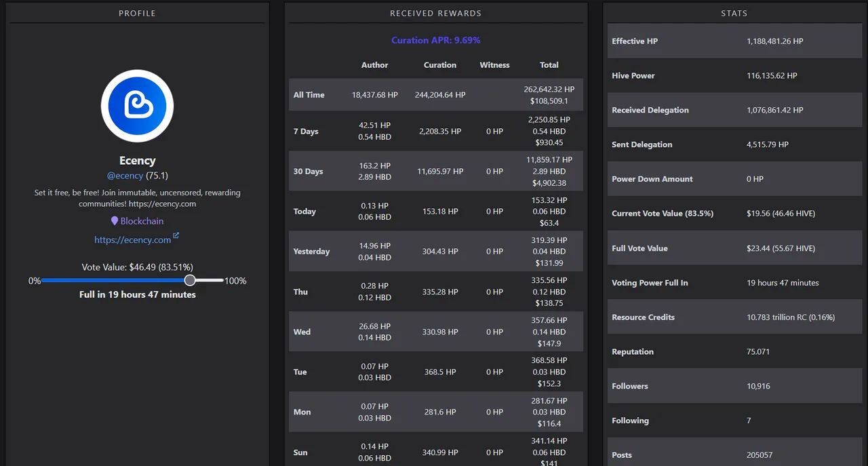Click the STATS panel header
This screenshot has width=868, height=466.
[734, 14]
